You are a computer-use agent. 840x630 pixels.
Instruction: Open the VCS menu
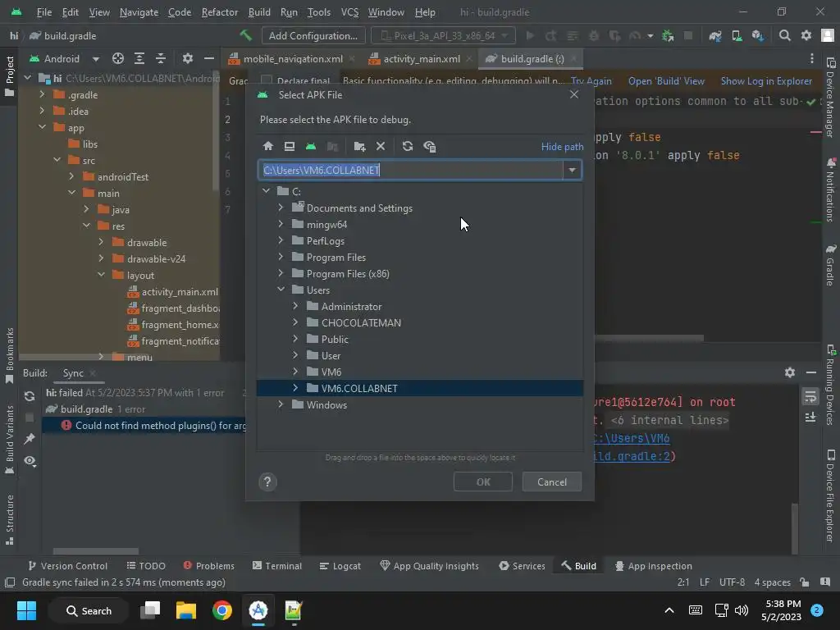pos(349,11)
